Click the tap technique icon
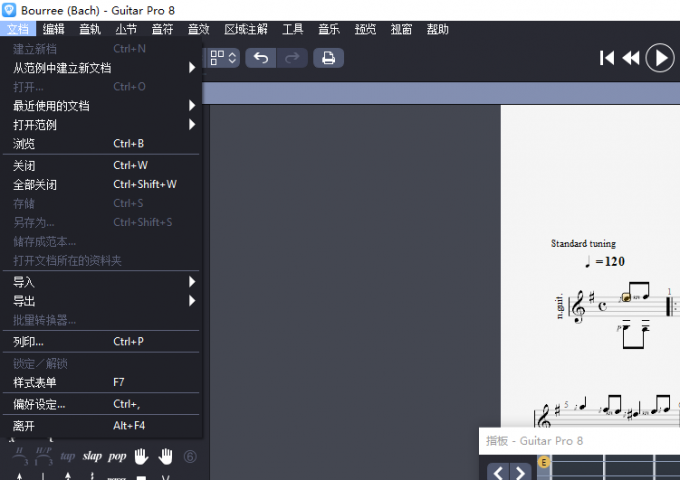Screen dimensions: 680x480 [x=67, y=456]
